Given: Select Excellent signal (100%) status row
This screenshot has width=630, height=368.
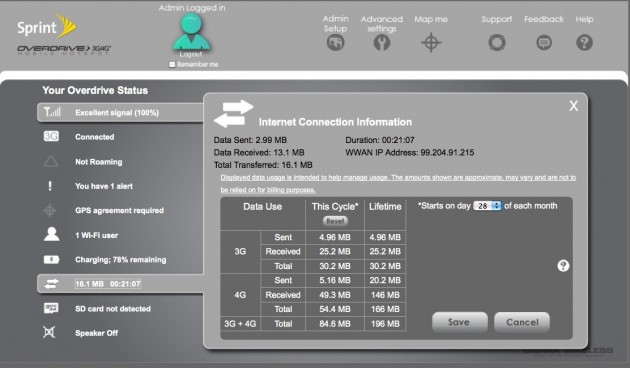Looking at the screenshot, I should pos(121,112).
